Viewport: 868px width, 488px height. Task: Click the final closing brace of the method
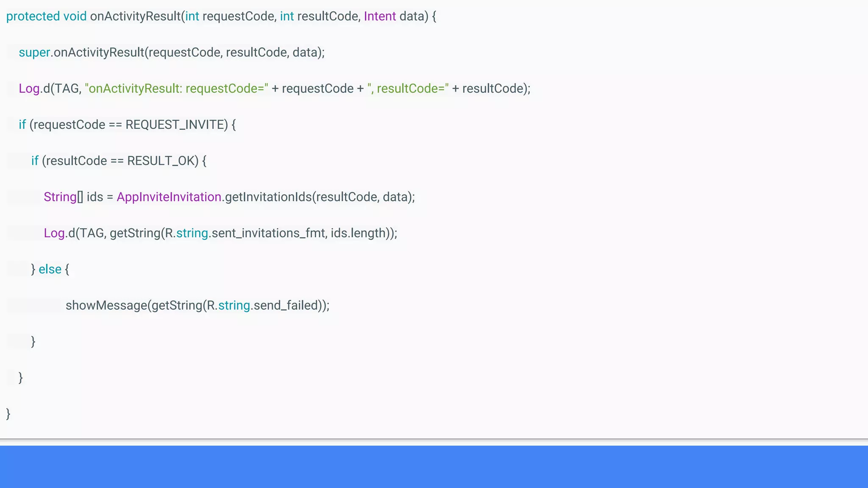pyautogui.click(x=8, y=414)
